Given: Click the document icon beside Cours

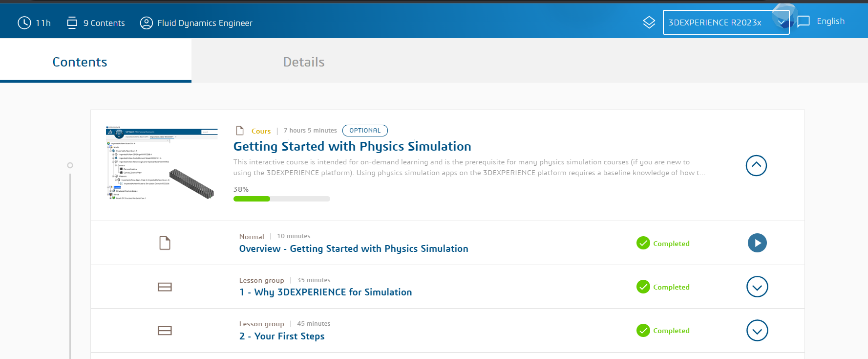Looking at the screenshot, I should 240,131.
